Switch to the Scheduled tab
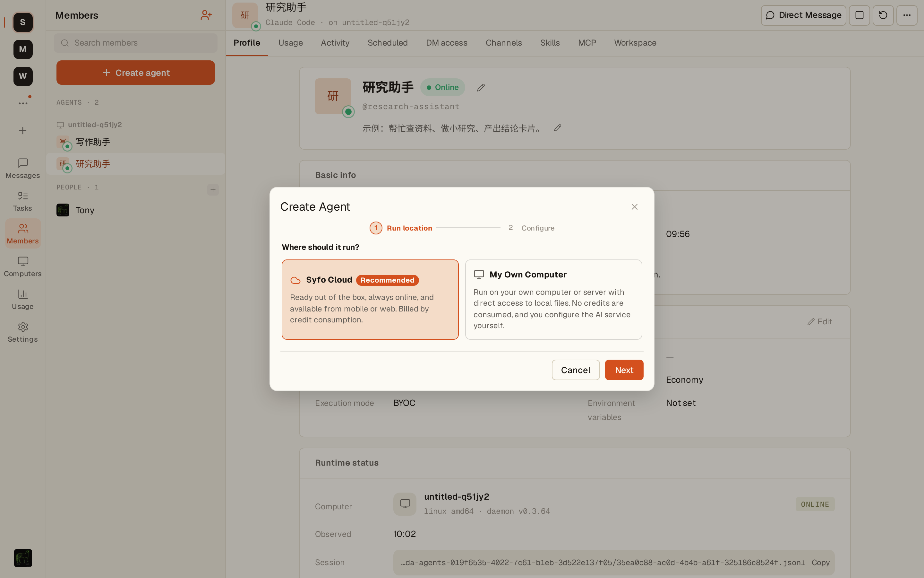 coord(388,43)
